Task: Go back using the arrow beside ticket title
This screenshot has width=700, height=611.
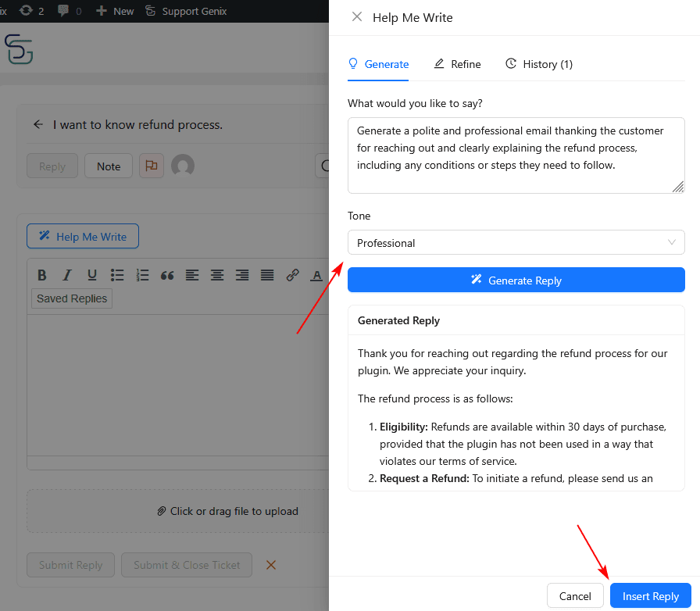Action: 38,125
